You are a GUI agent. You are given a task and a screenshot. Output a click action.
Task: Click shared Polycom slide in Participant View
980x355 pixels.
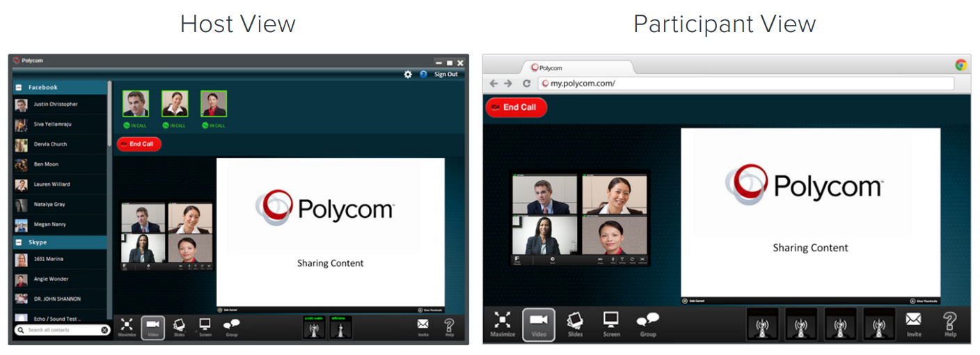810,212
